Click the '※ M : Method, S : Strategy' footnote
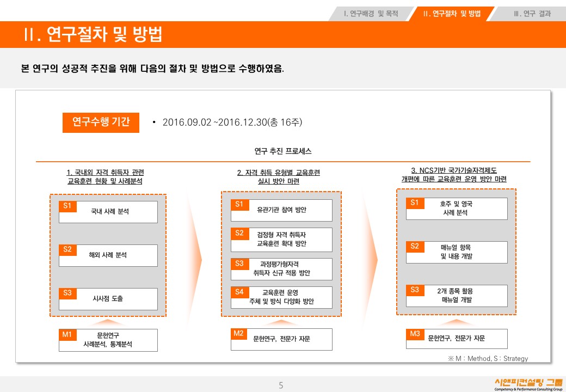The height and width of the screenshot is (392, 566). pyautogui.click(x=488, y=358)
